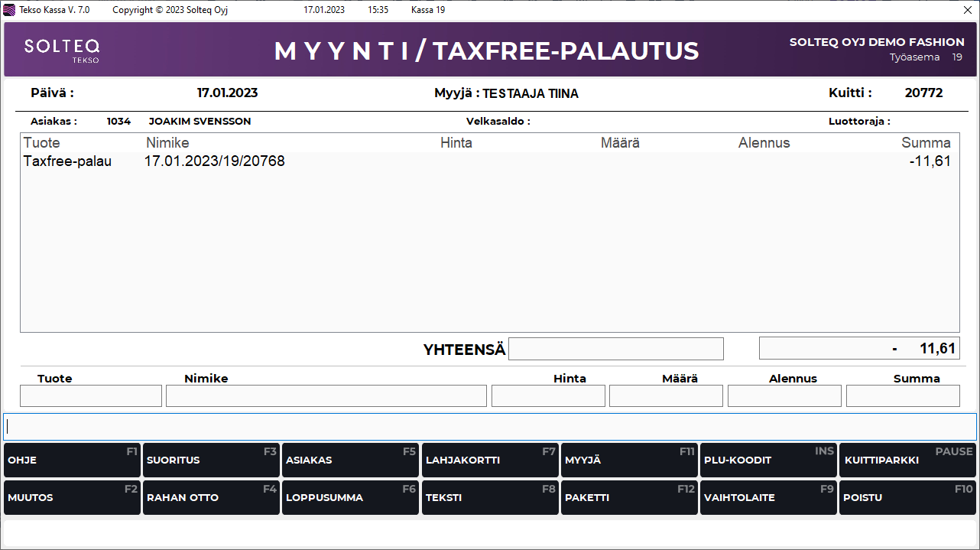Select the SUORITUS payment function

(x=211, y=460)
